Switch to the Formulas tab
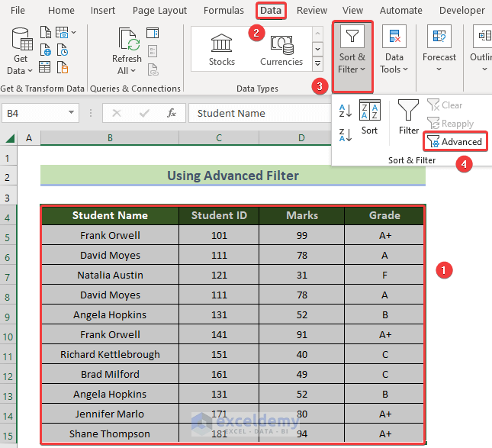This screenshot has height=448, width=492. 224,11
